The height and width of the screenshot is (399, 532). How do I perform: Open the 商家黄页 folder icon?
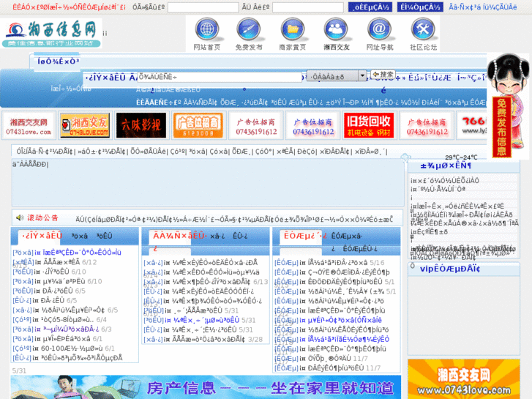pyautogui.click(x=293, y=29)
